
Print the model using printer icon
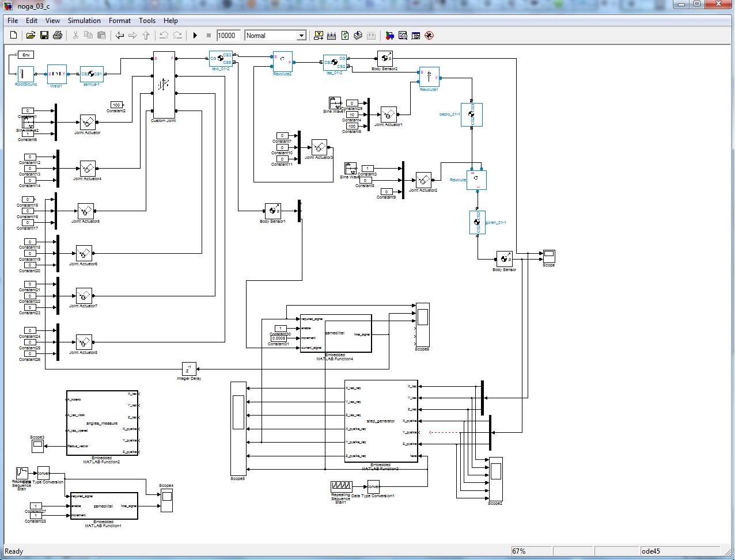[57, 36]
